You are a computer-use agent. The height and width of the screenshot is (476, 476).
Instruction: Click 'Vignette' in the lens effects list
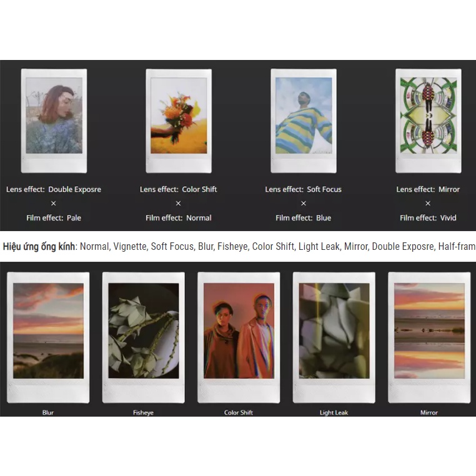129,247
